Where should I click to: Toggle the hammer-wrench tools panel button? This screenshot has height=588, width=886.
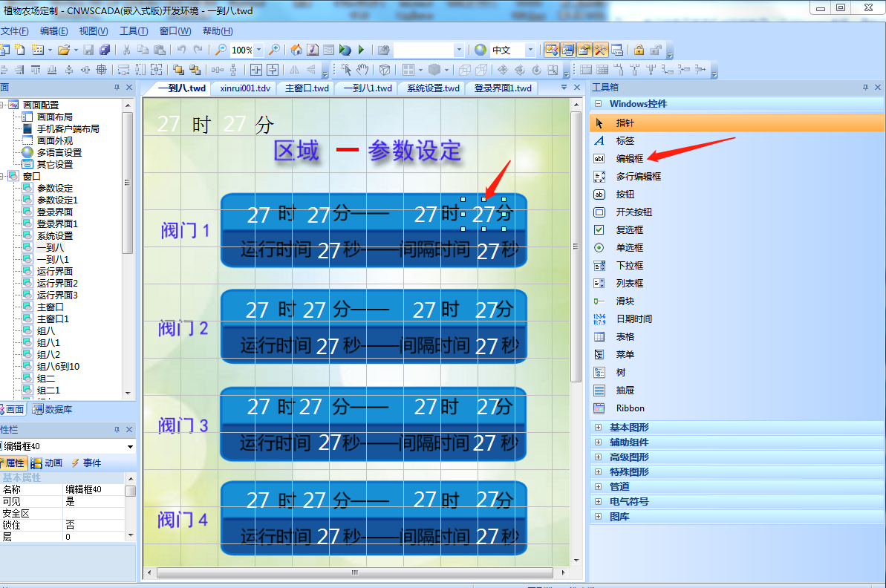pos(600,50)
